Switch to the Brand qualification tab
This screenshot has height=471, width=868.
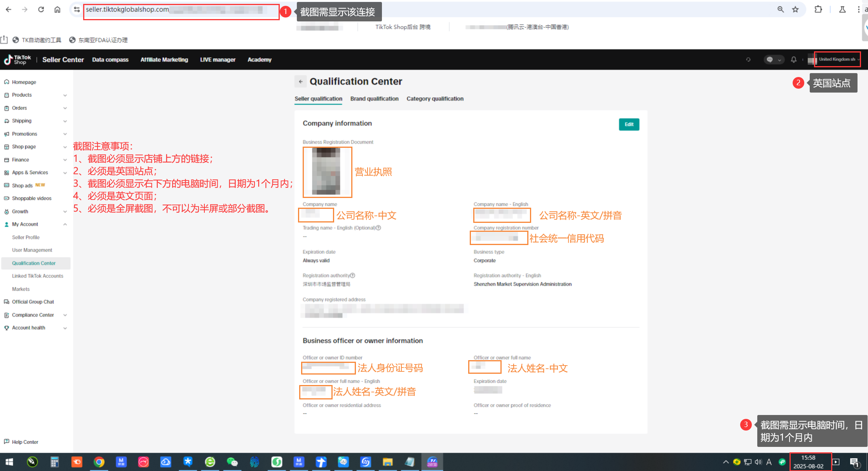click(x=374, y=99)
